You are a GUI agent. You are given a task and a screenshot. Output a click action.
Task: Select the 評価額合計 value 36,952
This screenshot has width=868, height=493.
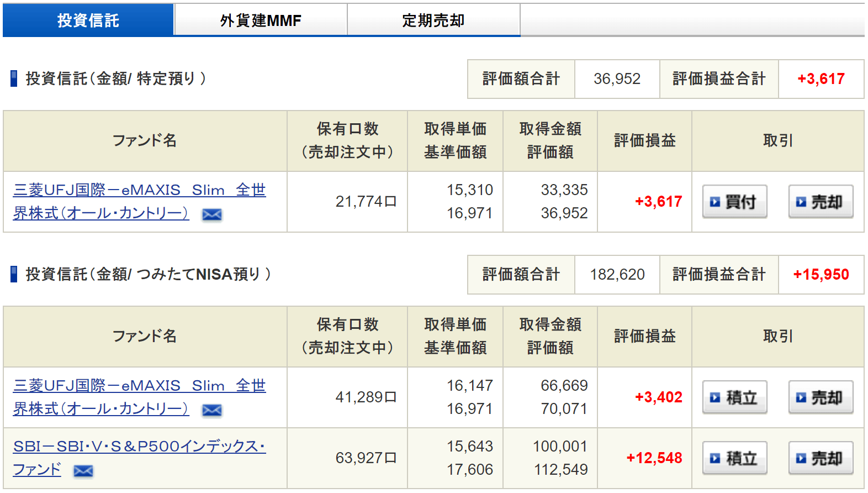pos(617,79)
